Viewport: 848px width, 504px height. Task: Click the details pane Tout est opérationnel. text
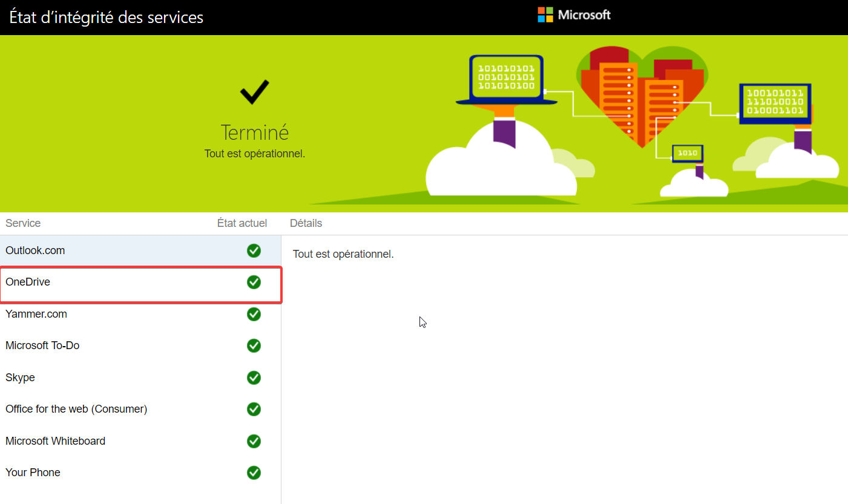(343, 254)
